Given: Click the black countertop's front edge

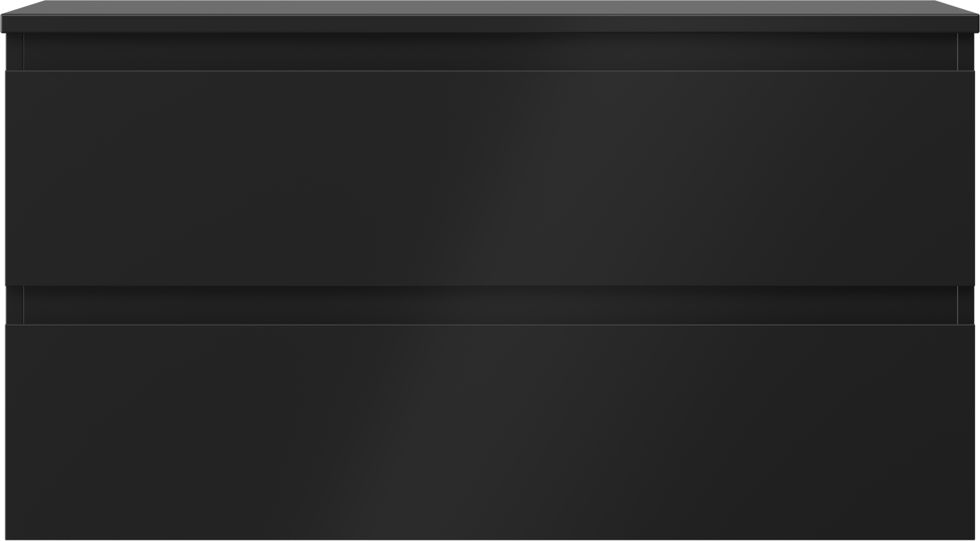Looking at the screenshot, I should click(x=490, y=24).
